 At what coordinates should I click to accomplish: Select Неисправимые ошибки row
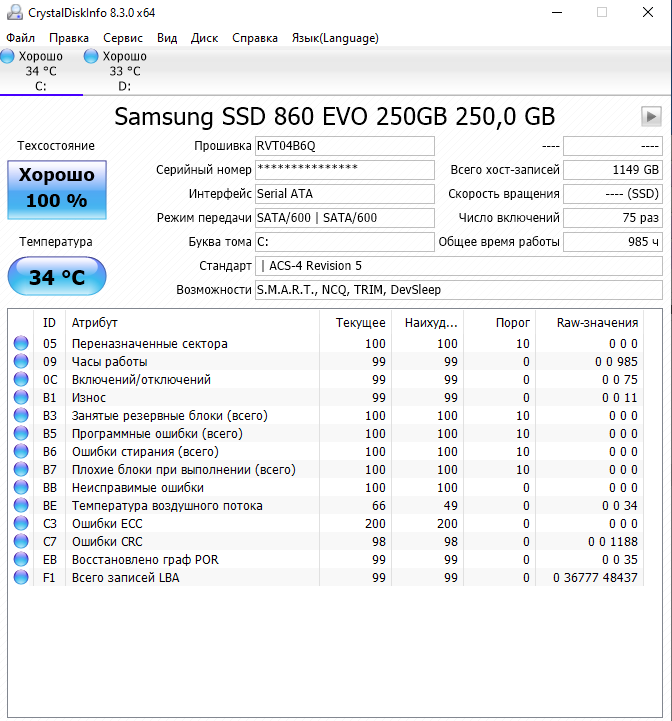326,487
